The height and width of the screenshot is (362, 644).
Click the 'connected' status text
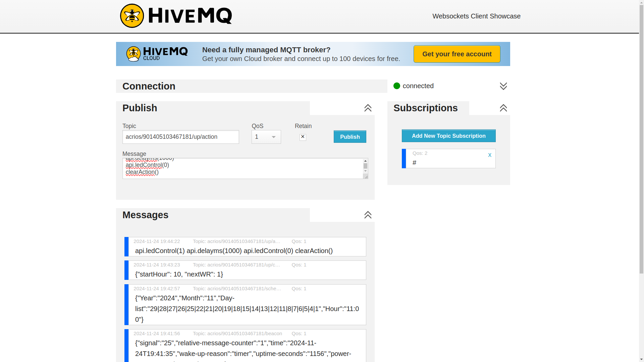coord(418,86)
